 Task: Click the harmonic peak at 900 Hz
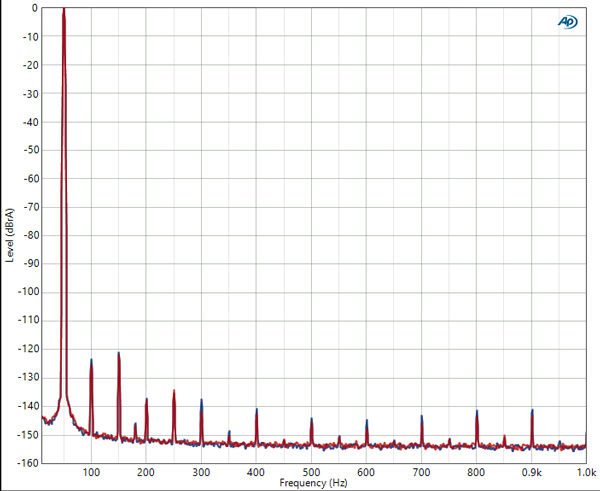tap(532, 412)
